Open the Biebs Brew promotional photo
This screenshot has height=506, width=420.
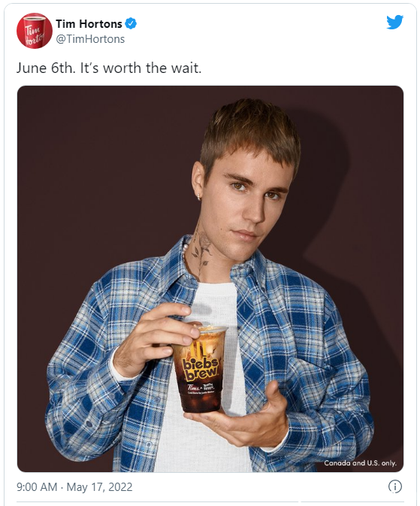(x=210, y=279)
